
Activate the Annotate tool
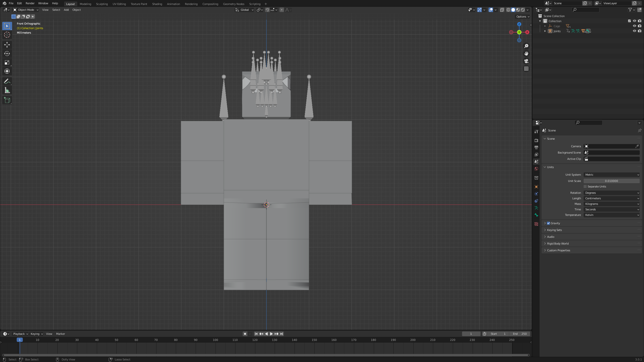tap(7, 81)
